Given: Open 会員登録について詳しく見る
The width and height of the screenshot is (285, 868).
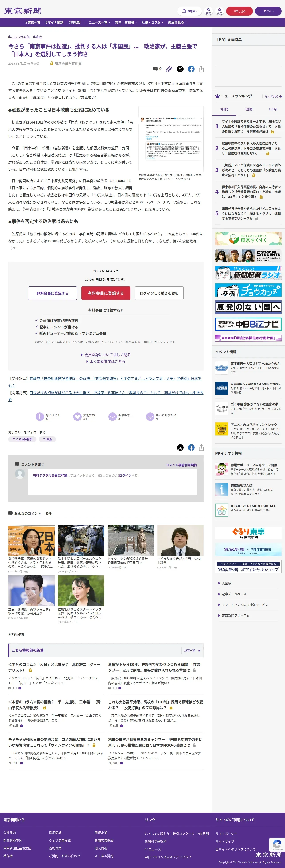Looking at the screenshot, I should (106, 355).
